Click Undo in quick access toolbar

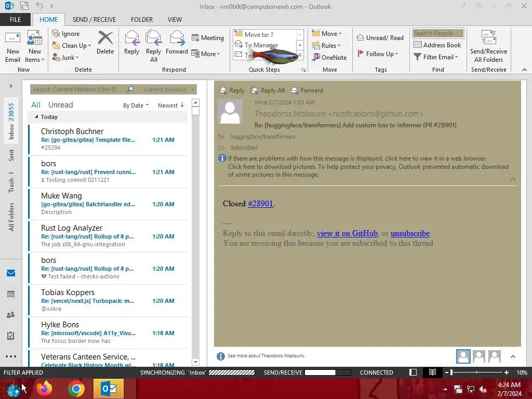(39, 6)
